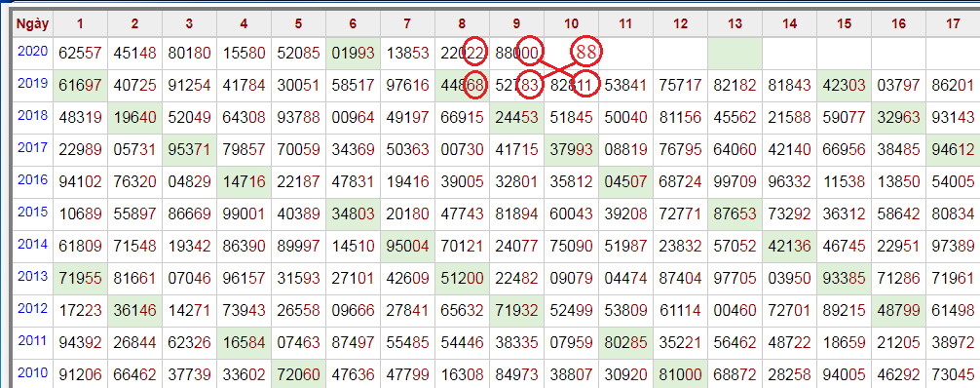
Task: Click highlighted cell 95371 in the 2017 row
Action: 189,150
